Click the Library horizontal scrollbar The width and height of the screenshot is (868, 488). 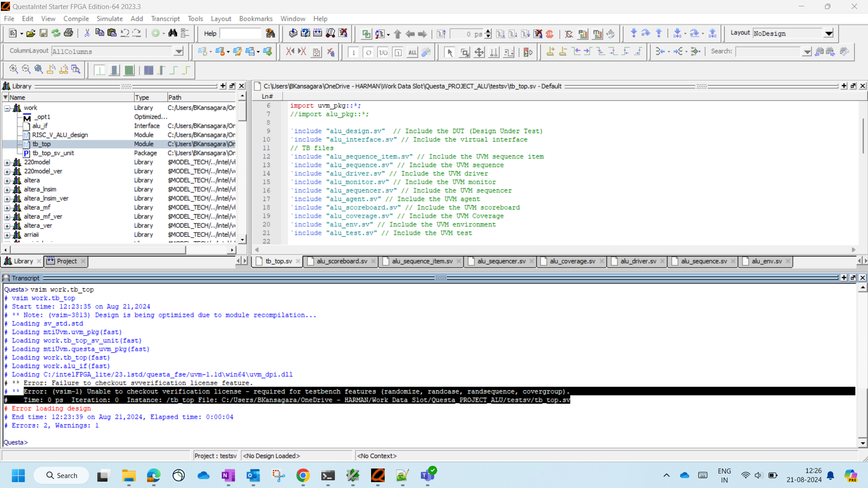point(98,249)
